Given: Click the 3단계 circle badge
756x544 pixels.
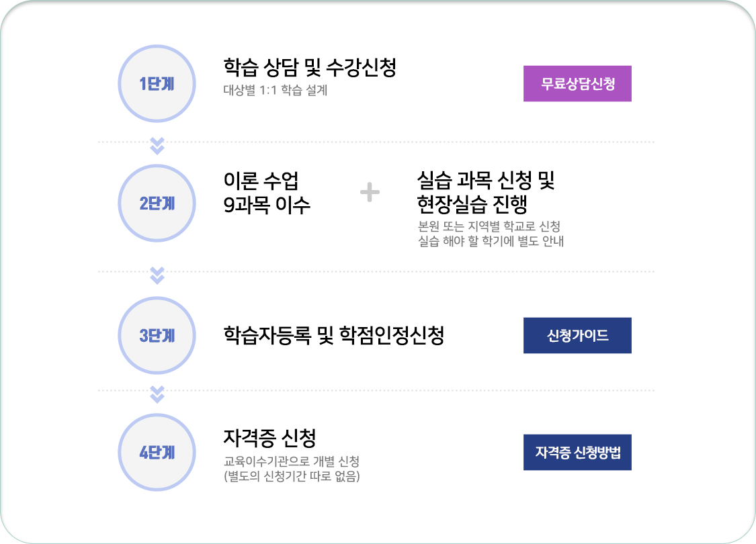Looking at the screenshot, I should pyautogui.click(x=157, y=335).
